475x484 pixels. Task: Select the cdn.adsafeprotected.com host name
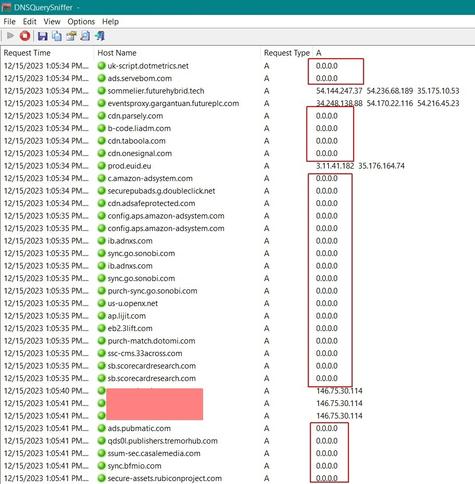[151, 203]
